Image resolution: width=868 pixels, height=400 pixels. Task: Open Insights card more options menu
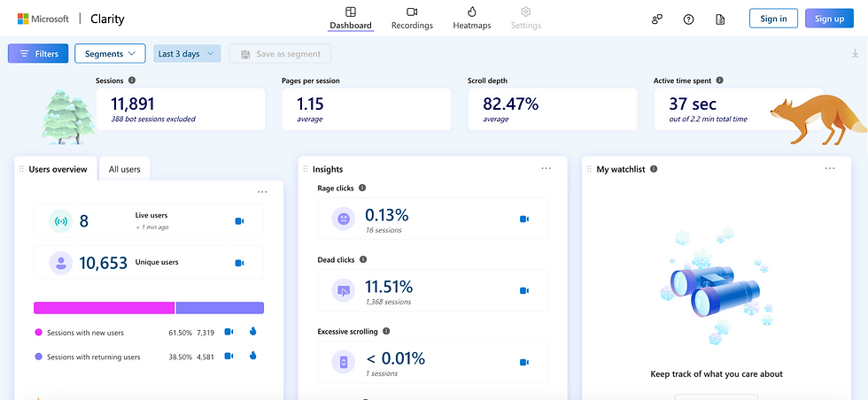click(x=546, y=168)
